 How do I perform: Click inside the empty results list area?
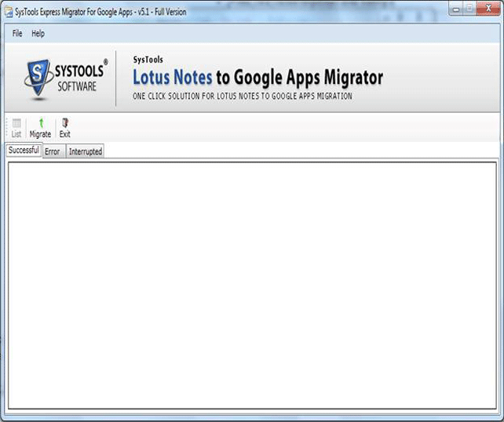[252, 286]
